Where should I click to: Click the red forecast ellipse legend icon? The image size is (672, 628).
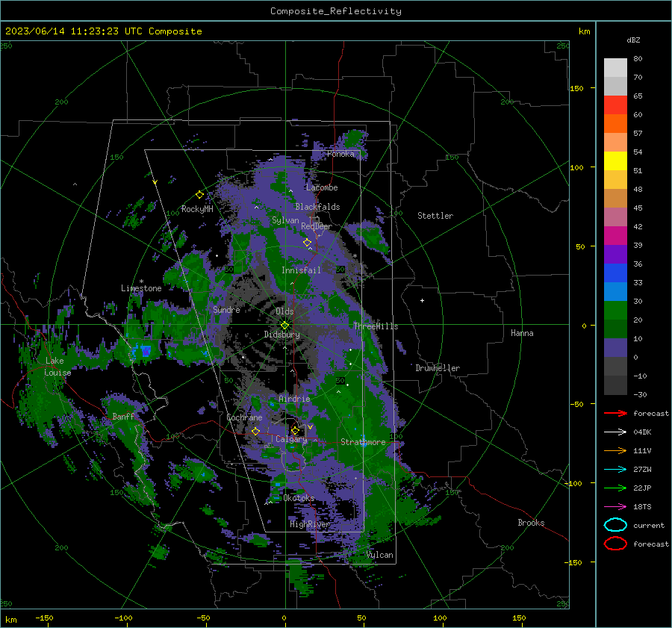point(615,544)
